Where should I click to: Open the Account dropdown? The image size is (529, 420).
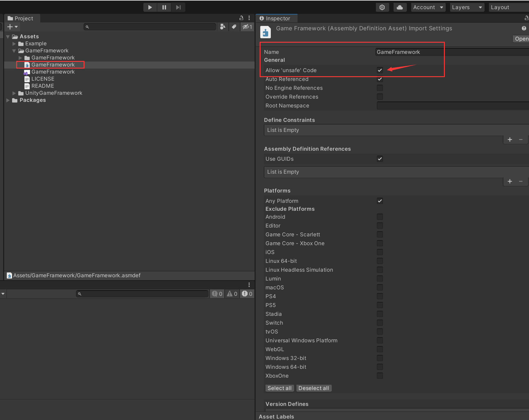[428, 7]
